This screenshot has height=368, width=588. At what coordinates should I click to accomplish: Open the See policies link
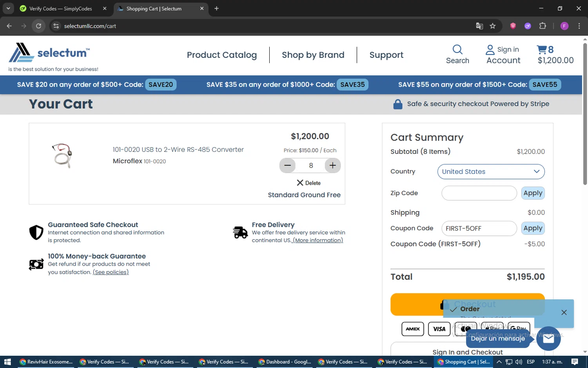[x=111, y=272]
